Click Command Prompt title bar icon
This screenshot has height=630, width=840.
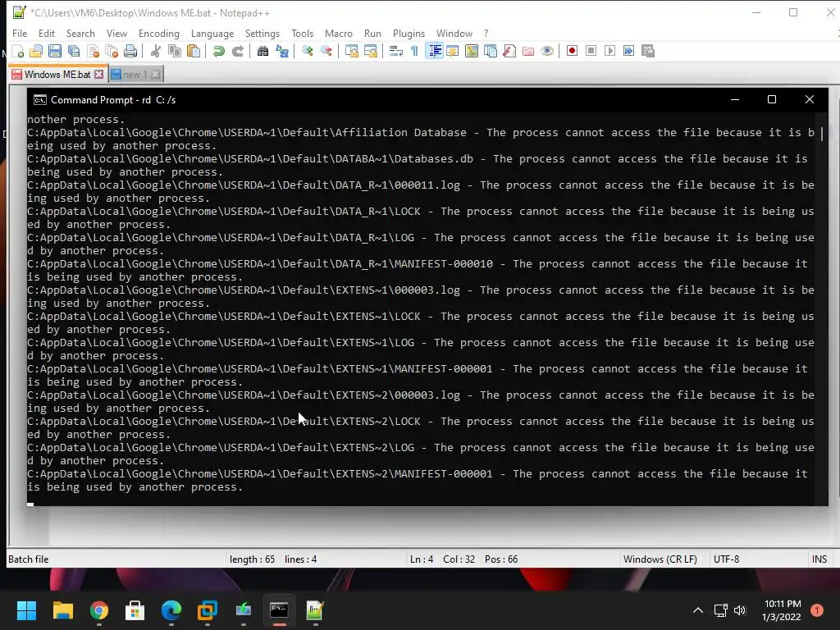pyautogui.click(x=39, y=100)
